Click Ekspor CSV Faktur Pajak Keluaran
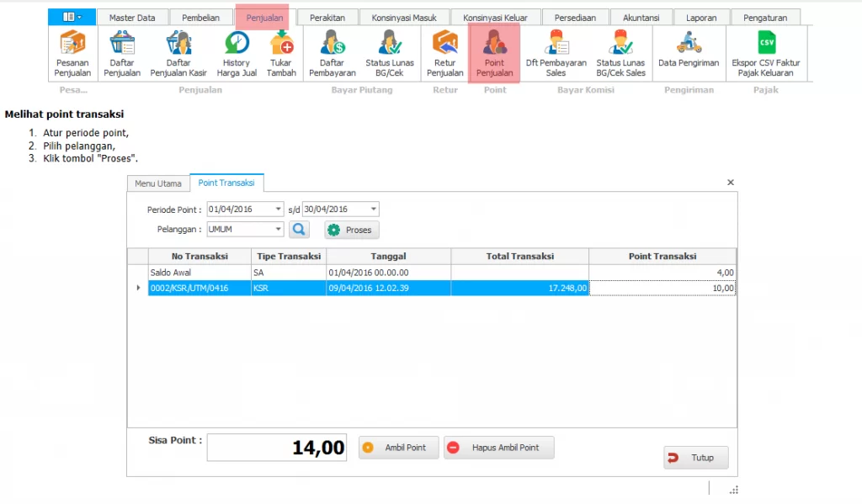862x504 pixels. (766, 53)
